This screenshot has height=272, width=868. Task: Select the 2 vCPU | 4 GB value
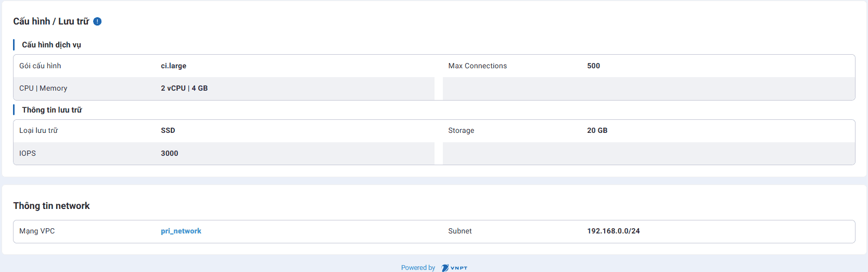click(184, 88)
